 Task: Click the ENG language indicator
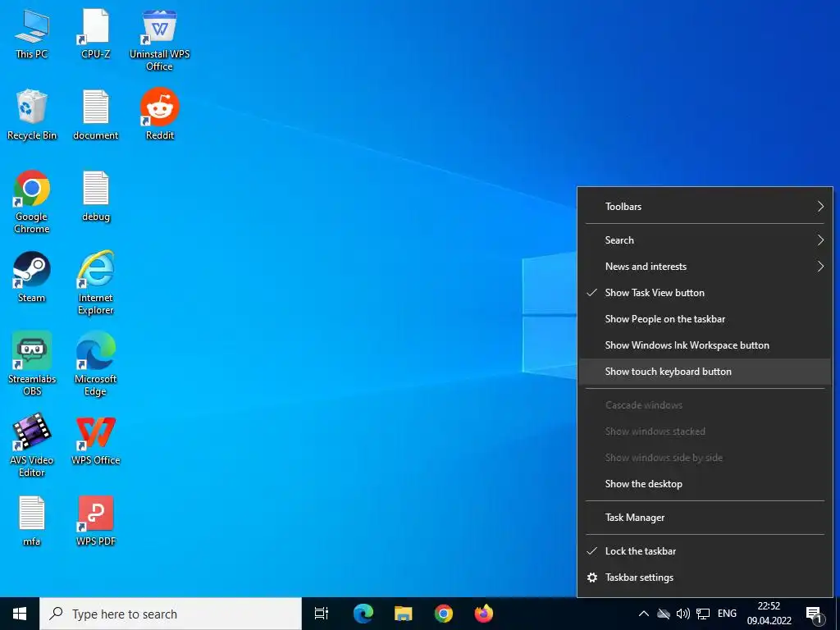tap(727, 614)
